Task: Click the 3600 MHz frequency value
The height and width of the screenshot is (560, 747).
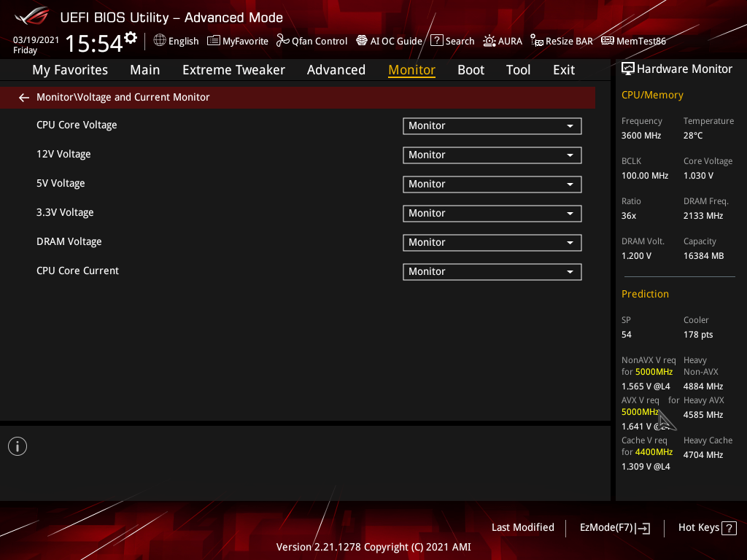Action: tap(641, 136)
